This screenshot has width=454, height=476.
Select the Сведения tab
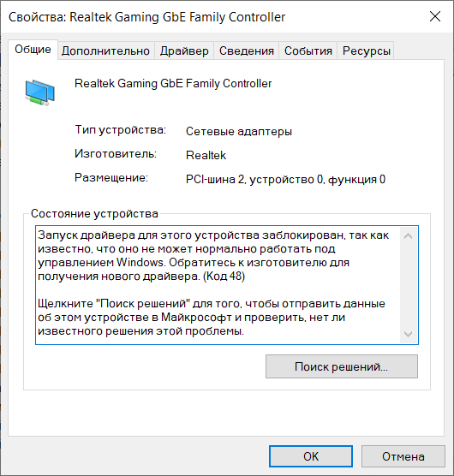247,51
